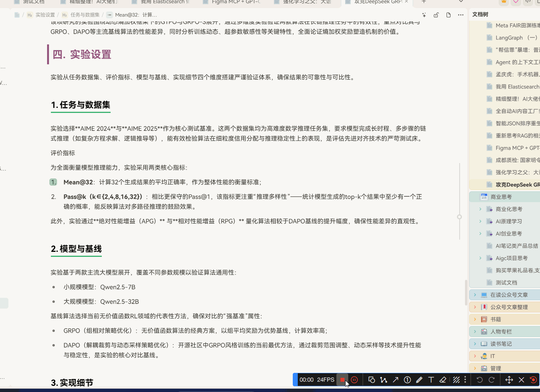Switch to the 测试文档 tab
The width and height of the screenshot is (540, 392).
[x=34, y=2]
